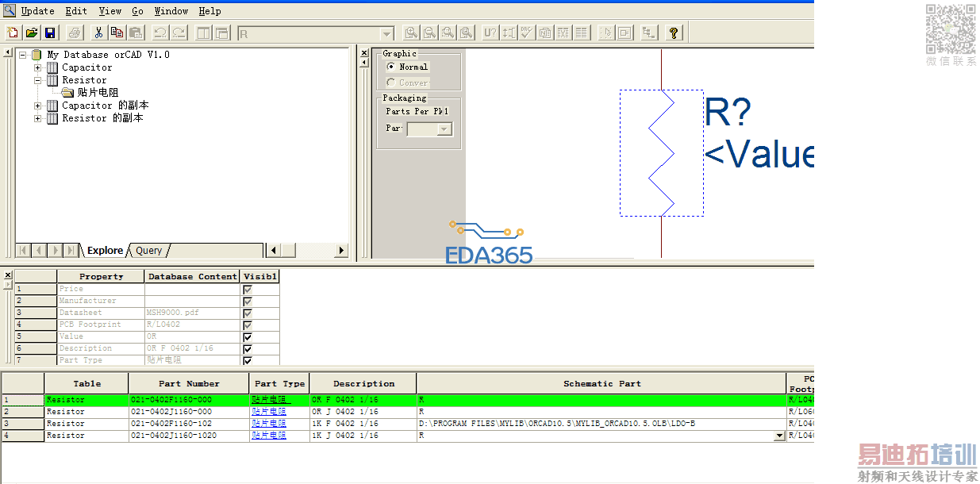
Task: Open the Packaging Part dropdown
Action: coord(444,129)
